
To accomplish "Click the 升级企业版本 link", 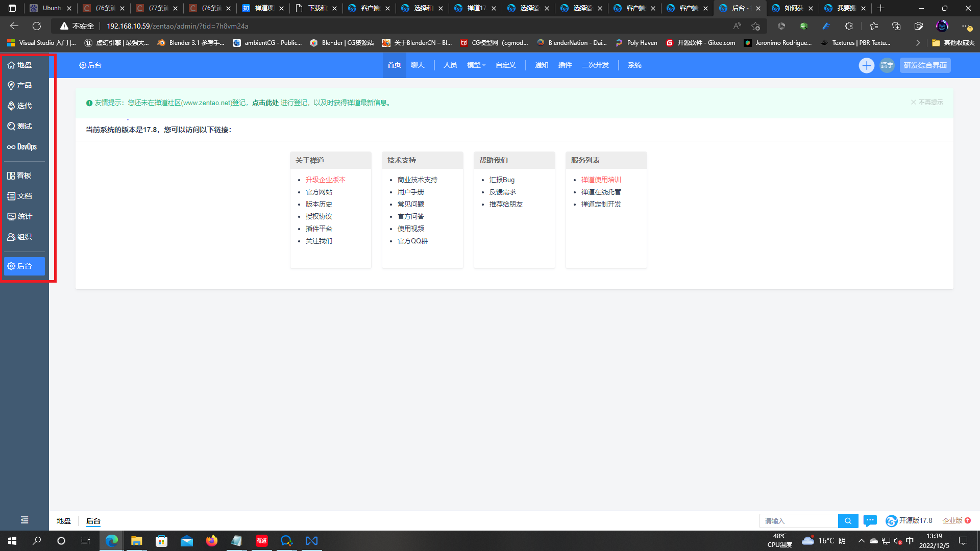I will point(325,180).
